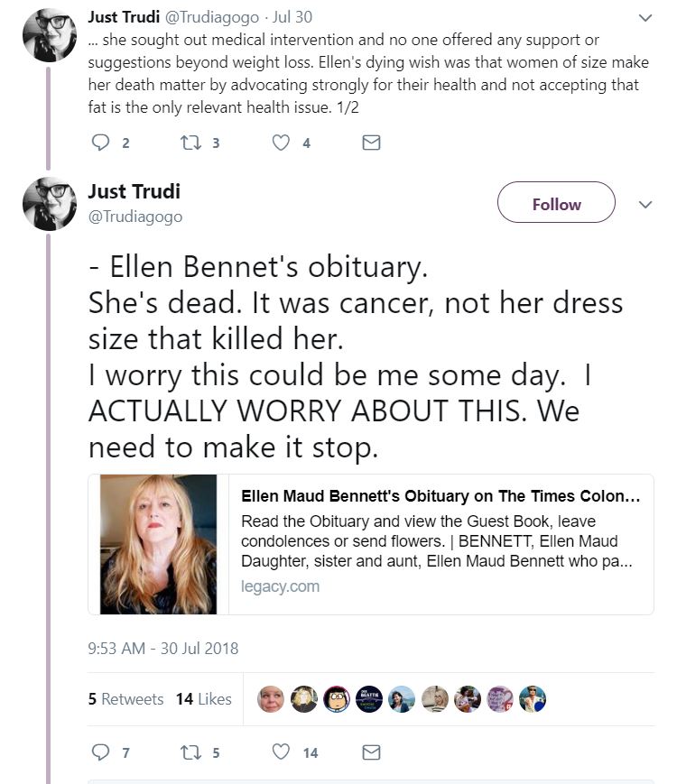677x784 pixels.
Task: View the 5 Retweets list
Action: [125, 699]
